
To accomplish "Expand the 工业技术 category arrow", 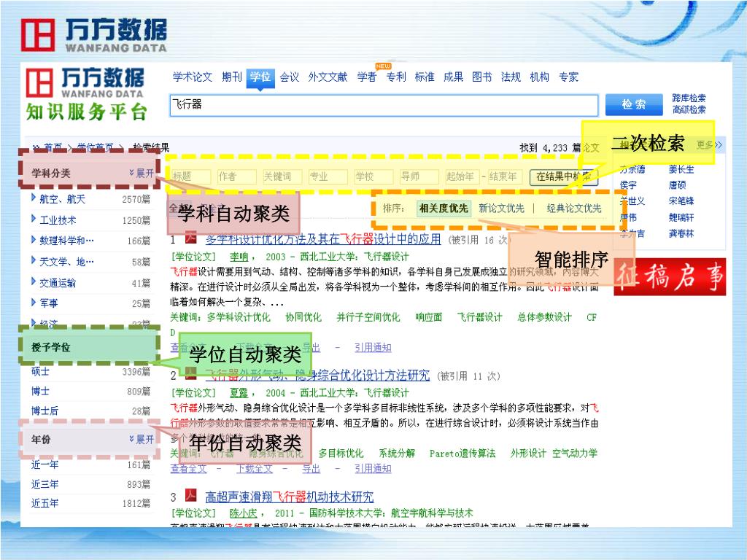I will coord(34,219).
